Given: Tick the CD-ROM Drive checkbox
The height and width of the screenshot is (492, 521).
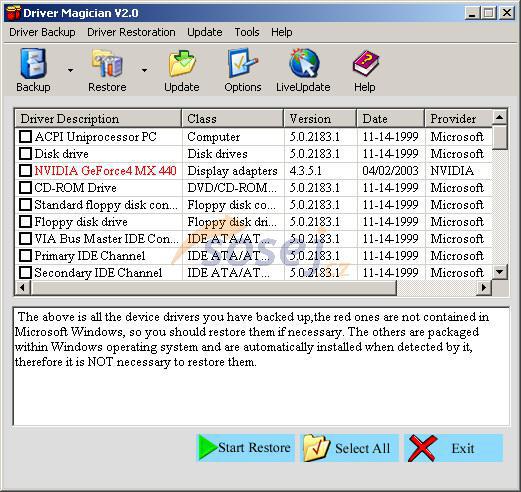Looking at the screenshot, I should click(25, 188).
